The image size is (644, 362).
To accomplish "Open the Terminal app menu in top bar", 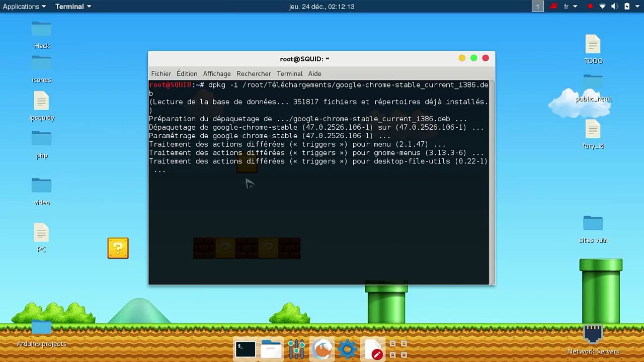I will [73, 7].
